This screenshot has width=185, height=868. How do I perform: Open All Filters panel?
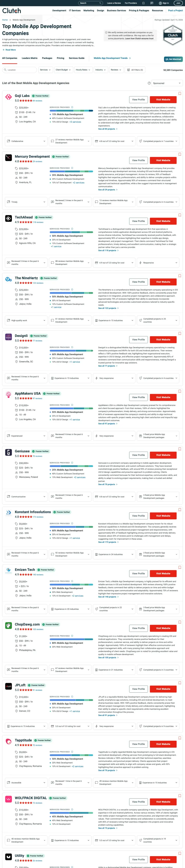coord(135,70)
